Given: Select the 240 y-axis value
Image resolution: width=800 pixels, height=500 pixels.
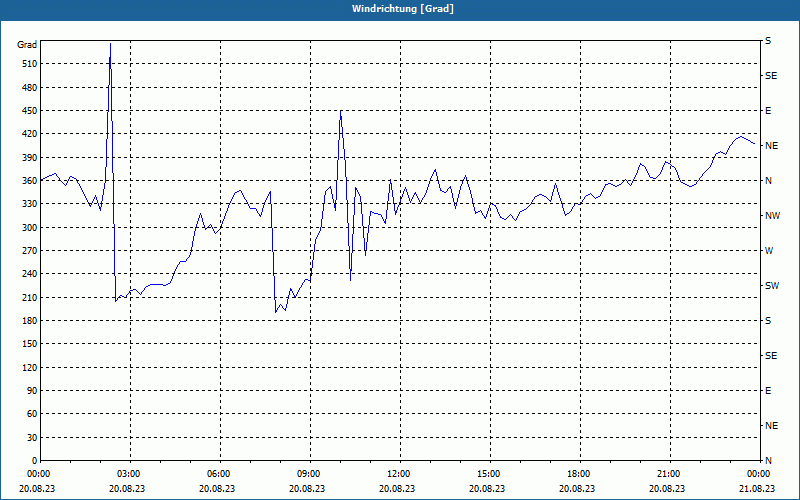Looking at the screenshot, I should 30,274.
